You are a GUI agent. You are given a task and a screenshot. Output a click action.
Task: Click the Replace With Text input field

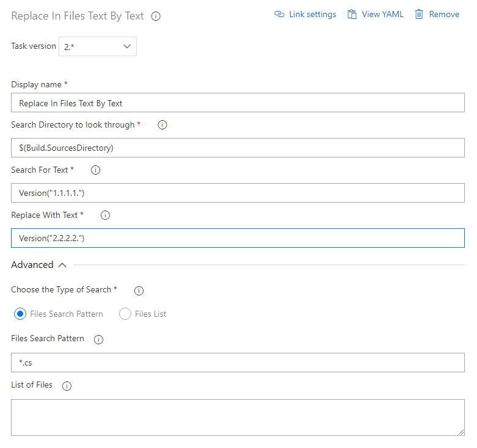[x=238, y=238]
